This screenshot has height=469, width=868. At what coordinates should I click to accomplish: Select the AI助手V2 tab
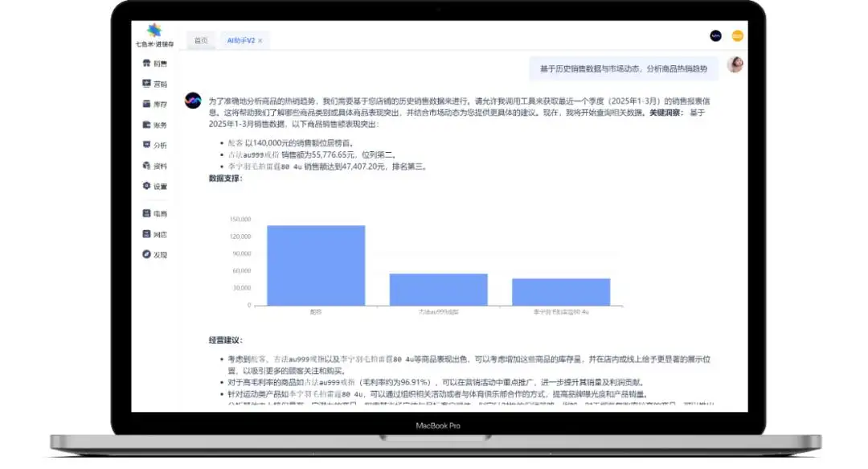tap(240, 39)
